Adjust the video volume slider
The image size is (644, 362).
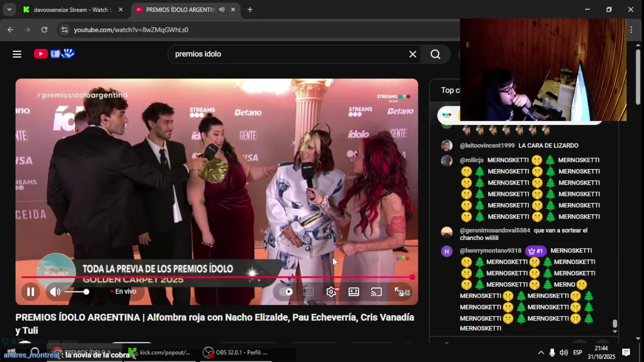point(76,292)
